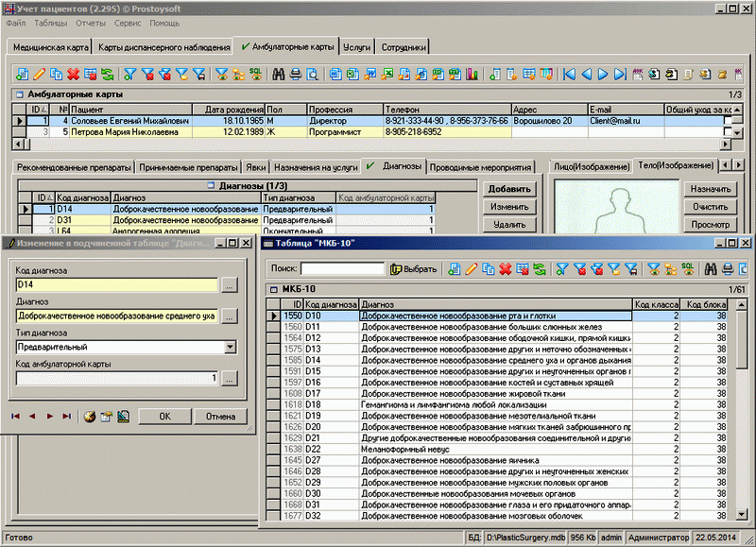Open the Тип диагноза dropdown

231,347
